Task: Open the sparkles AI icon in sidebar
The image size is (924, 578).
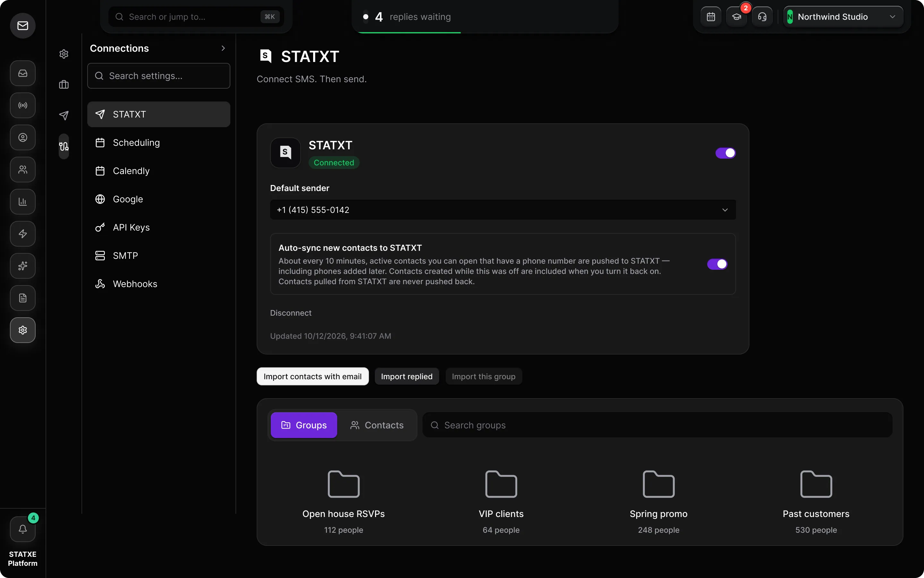Action: [x=22, y=266]
